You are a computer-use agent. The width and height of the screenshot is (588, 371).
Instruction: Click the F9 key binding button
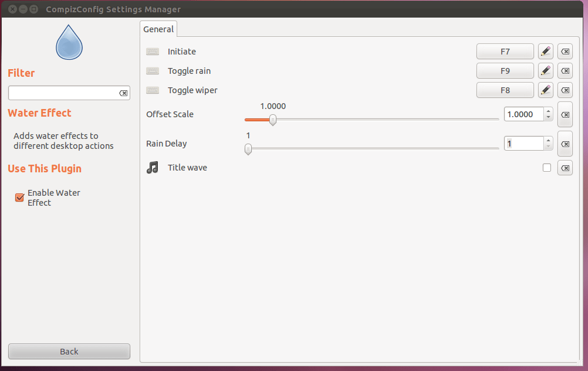[x=505, y=71]
